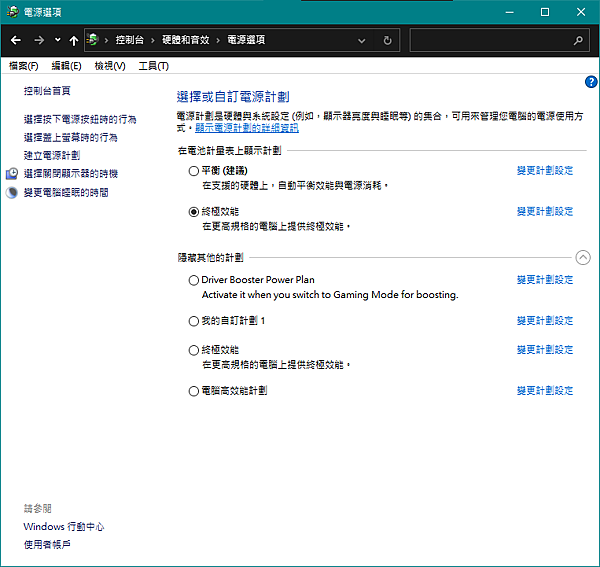600x567 pixels.
Task: Change plan settings for hidden 終極效能 plan
Action: coord(545,349)
